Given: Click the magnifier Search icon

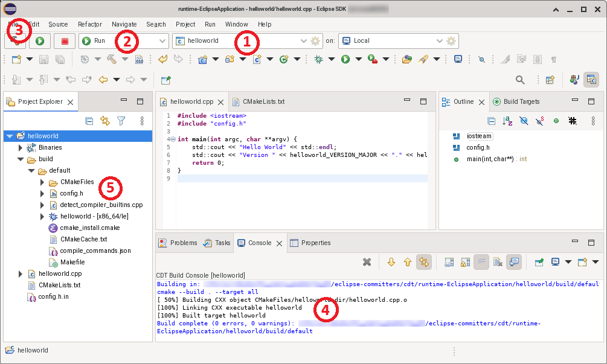Looking at the screenshot, I should [520, 80].
